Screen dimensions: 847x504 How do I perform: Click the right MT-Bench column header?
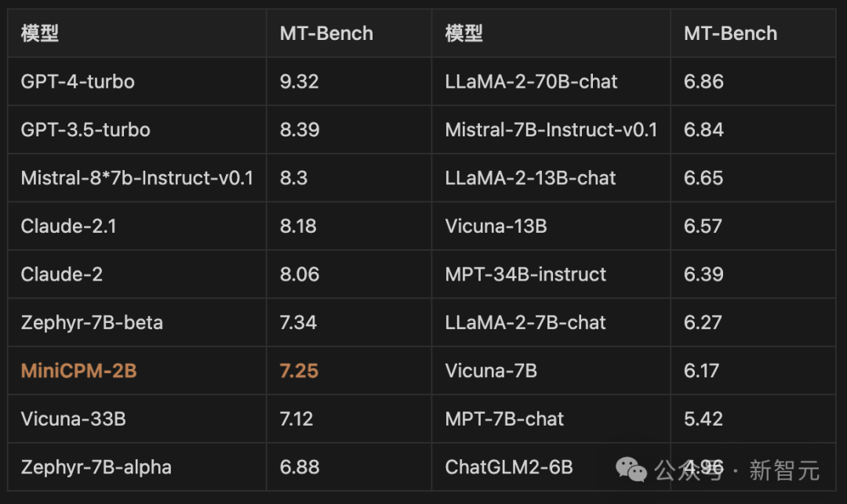pyautogui.click(x=730, y=34)
